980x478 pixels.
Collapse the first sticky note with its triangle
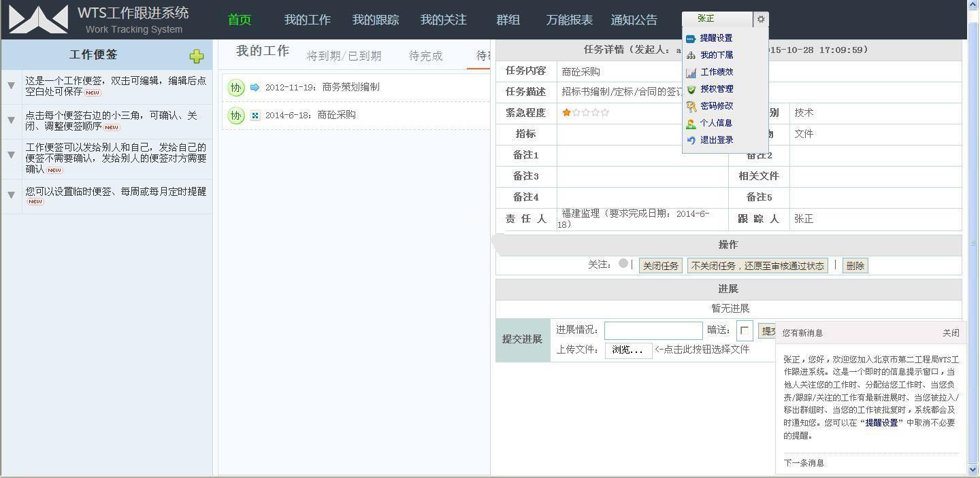click(11, 85)
